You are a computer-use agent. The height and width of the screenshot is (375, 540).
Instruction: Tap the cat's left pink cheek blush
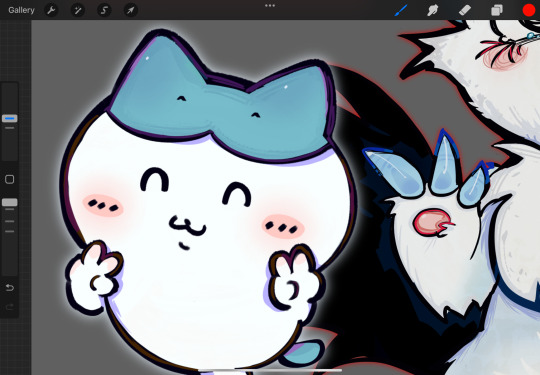point(103,206)
